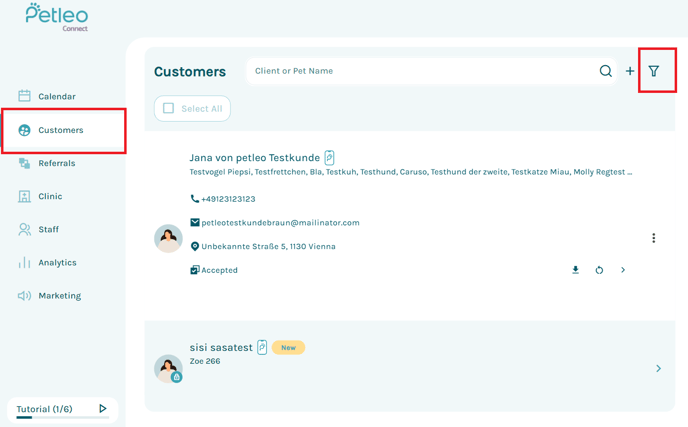
Task: Add a new customer with plus icon
Action: [x=630, y=71]
